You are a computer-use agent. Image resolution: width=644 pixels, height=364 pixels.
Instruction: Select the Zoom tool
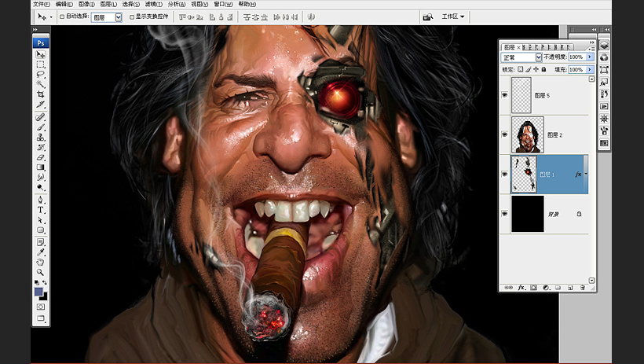(x=41, y=272)
